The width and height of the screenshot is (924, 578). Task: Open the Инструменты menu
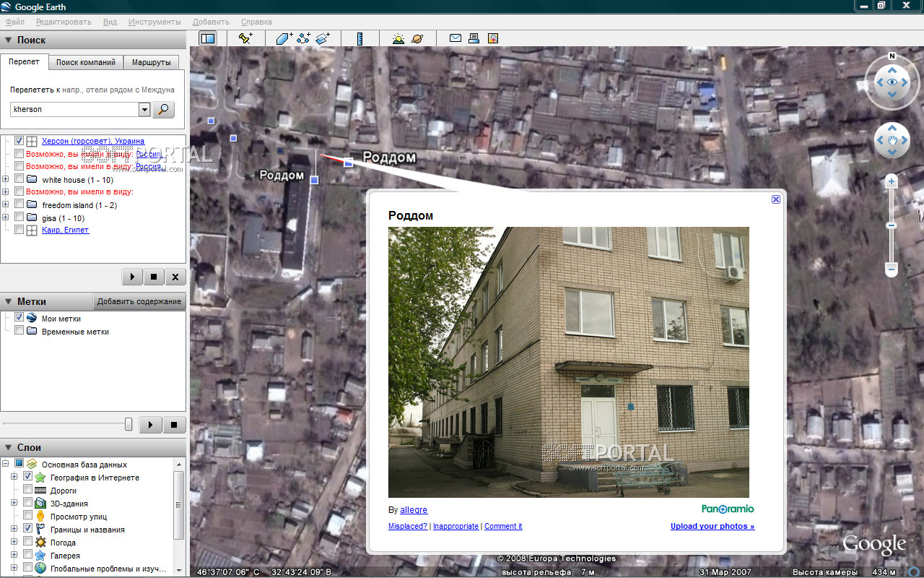point(154,22)
